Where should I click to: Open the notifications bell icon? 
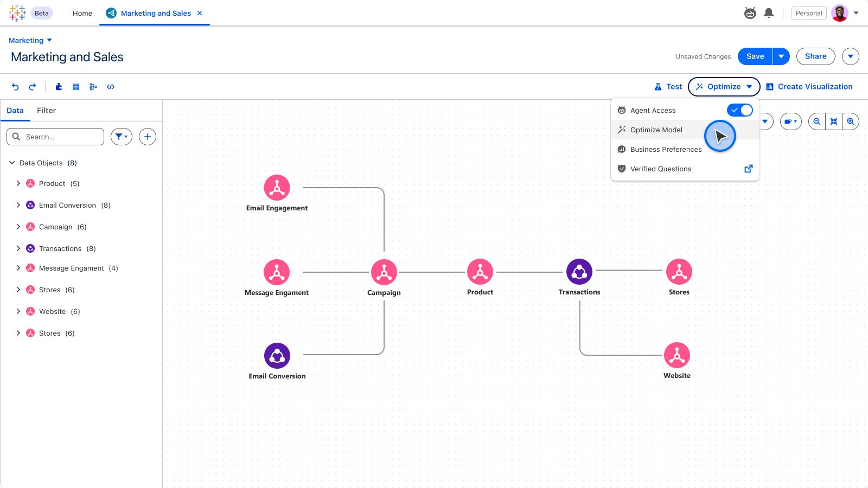[x=769, y=13]
